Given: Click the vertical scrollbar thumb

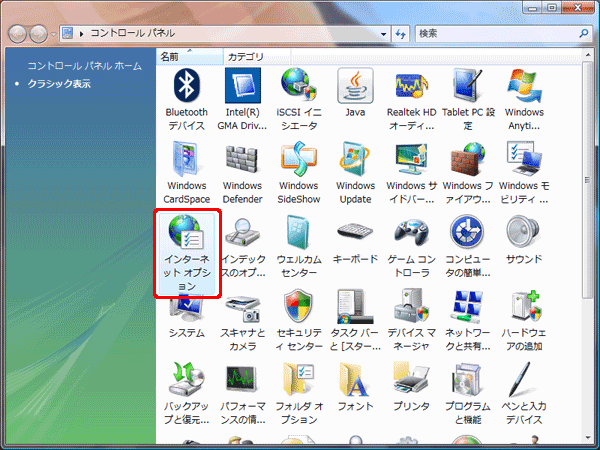Looking at the screenshot, I should pyautogui.click(x=587, y=180).
